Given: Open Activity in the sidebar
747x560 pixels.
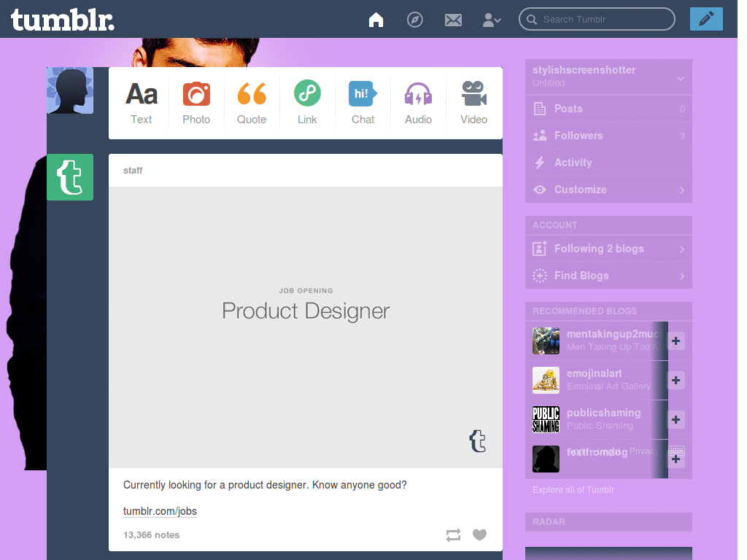Looking at the screenshot, I should [608, 163].
